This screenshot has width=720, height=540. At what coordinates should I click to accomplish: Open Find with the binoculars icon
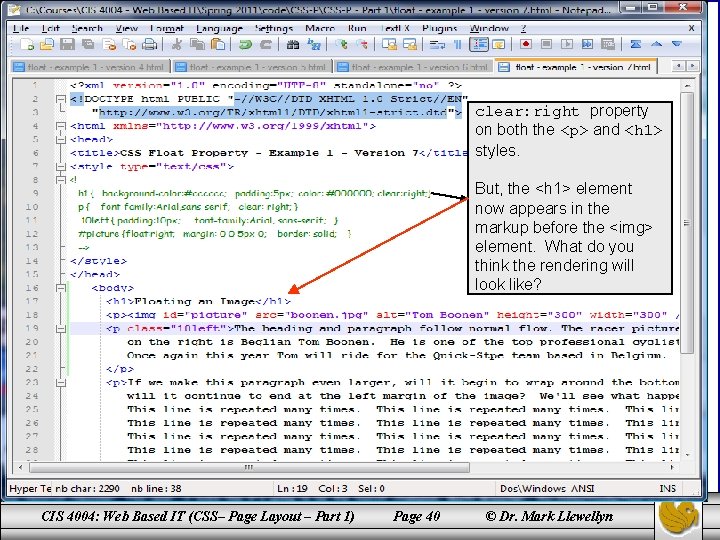(292, 44)
